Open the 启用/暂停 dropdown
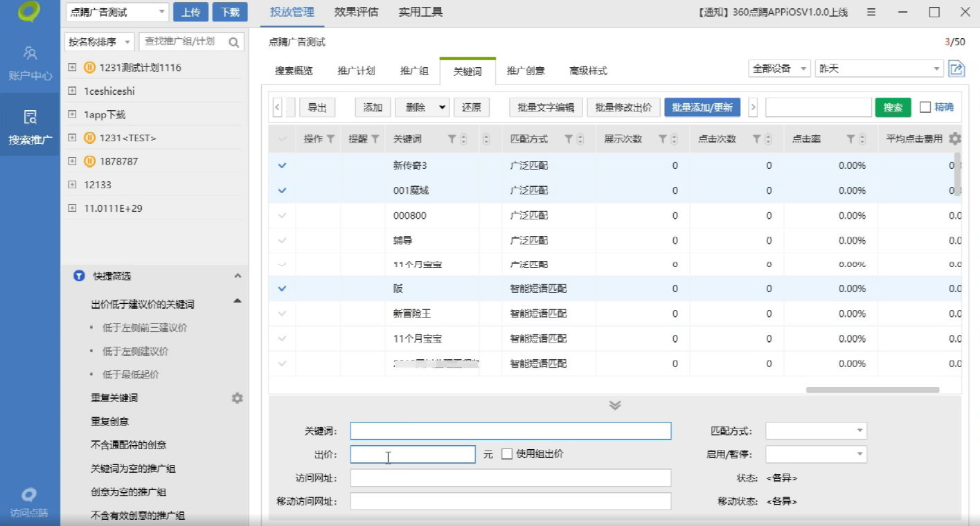Viewport: 980px width, 526px height. [816, 454]
